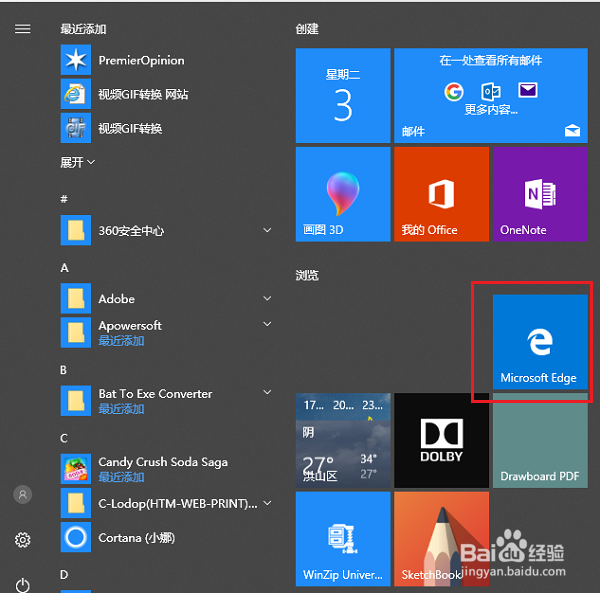600x593 pixels.
Task: Click the Bat To Exe Converter folder icon
Action: point(76,400)
